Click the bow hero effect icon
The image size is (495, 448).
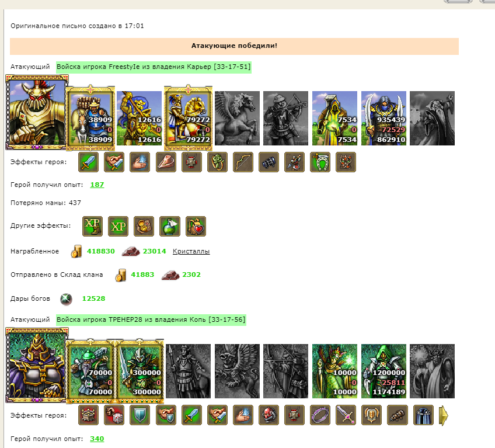(x=243, y=162)
